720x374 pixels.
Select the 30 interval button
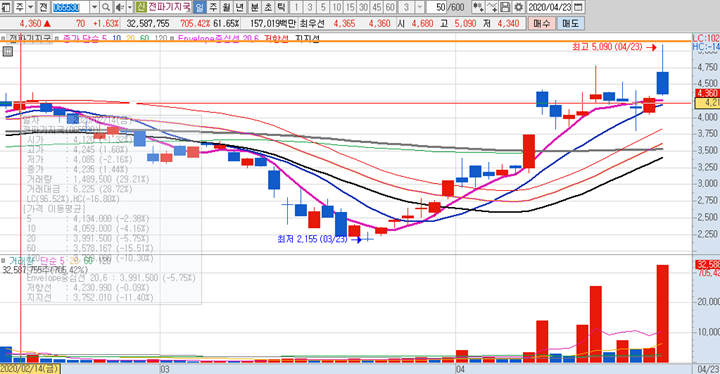364,7
